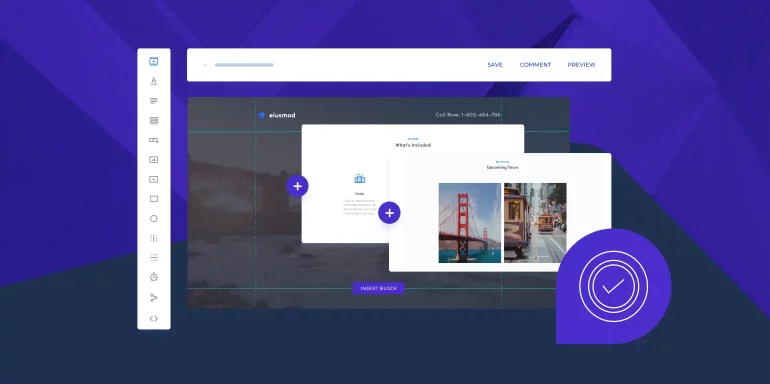Select the countdown timer tool
Viewport: 770px width, 384px height.
pos(154,277)
